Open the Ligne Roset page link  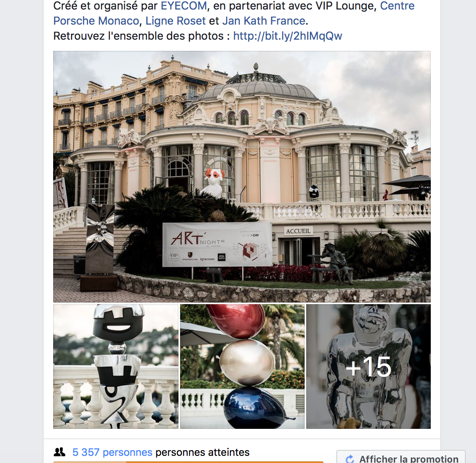click(176, 21)
